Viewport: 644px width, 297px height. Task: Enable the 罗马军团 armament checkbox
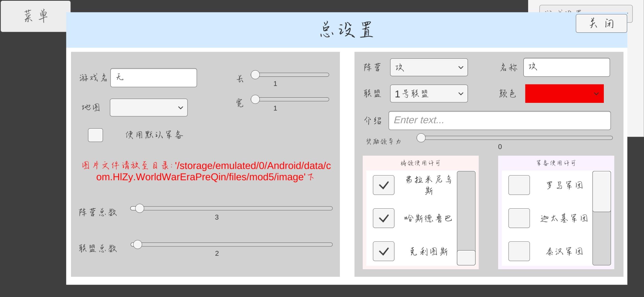tap(519, 185)
